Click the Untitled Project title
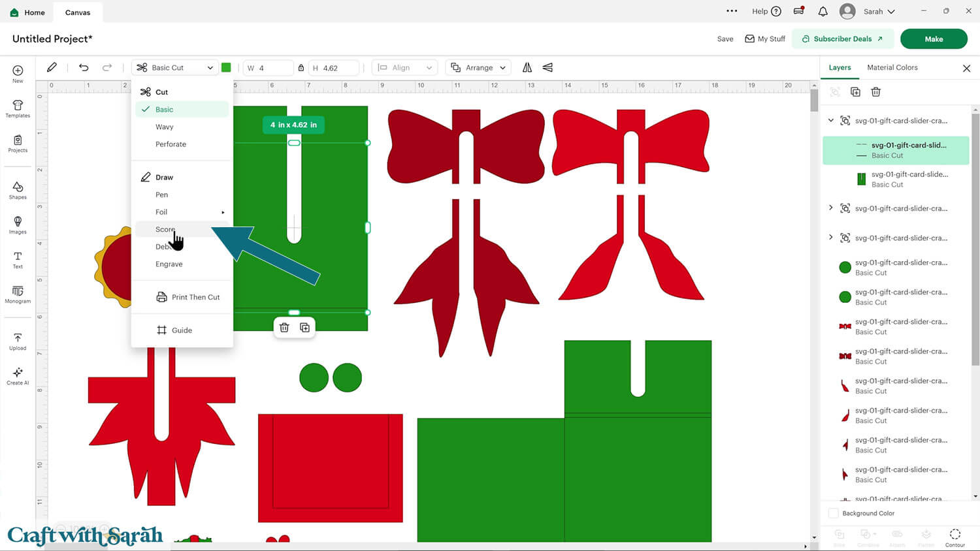 (52, 39)
